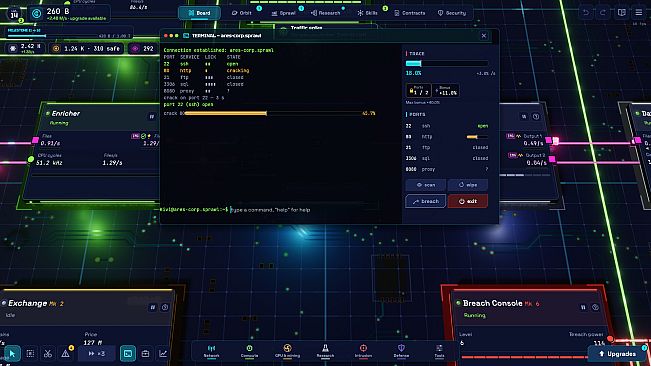Pause the node behind terminal right side
651x366 pixels.
tap(524, 117)
